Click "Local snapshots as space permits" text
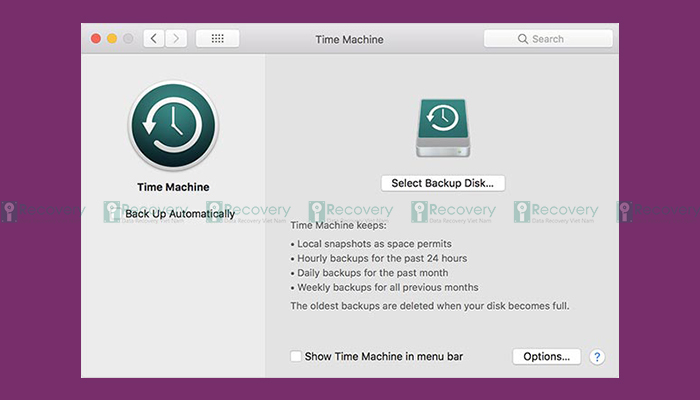700x400 pixels. pos(374,244)
